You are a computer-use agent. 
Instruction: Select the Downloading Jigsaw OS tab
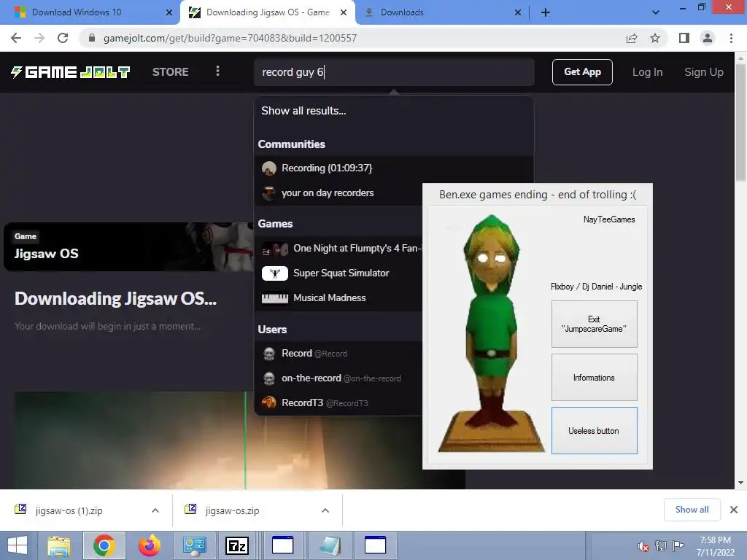point(268,12)
